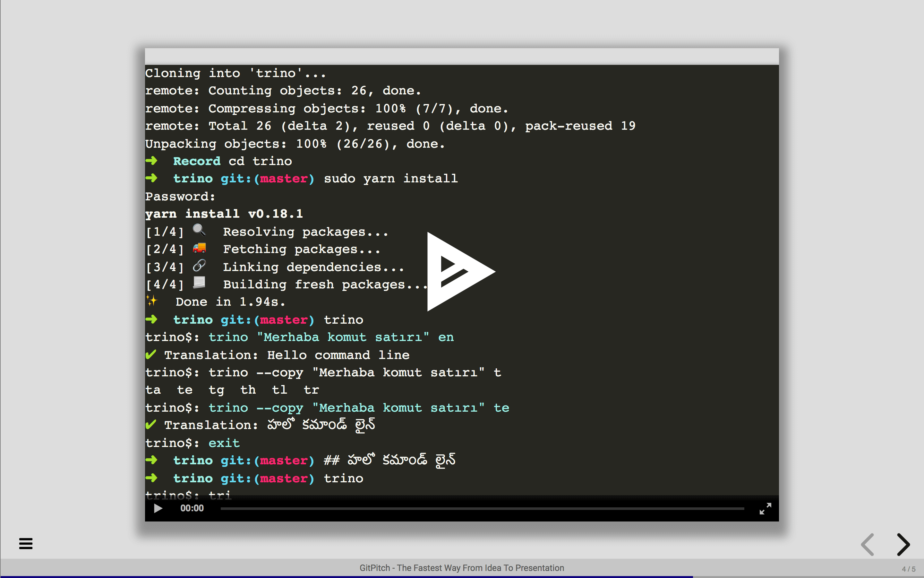Click the 'Cloning into 'trino'...' line
Image resolution: width=924 pixels, height=578 pixels.
235,74
